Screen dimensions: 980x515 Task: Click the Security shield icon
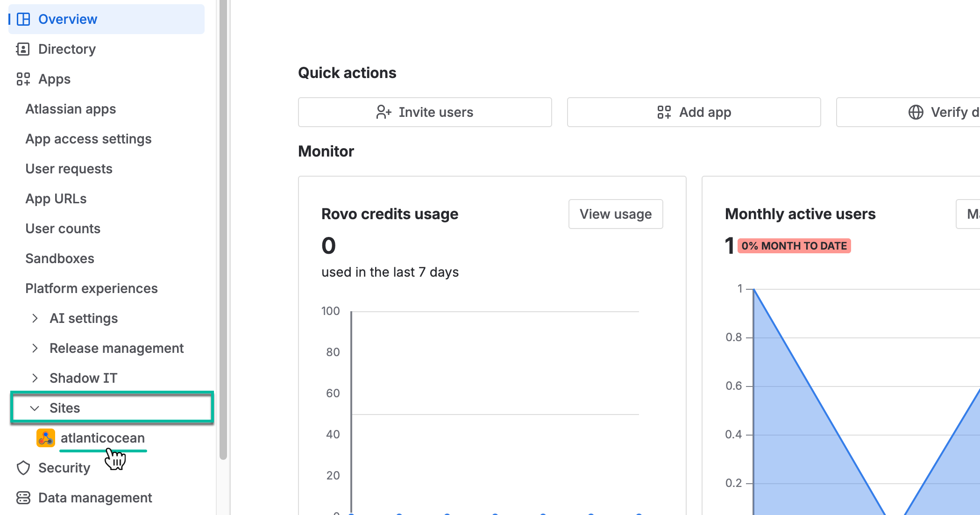pos(23,467)
